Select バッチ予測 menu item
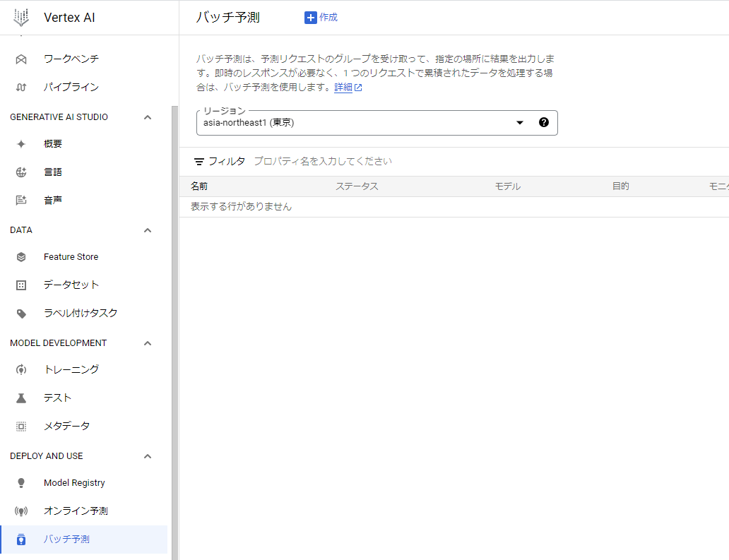Image resolution: width=729 pixels, height=560 pixels. point(83,539)
